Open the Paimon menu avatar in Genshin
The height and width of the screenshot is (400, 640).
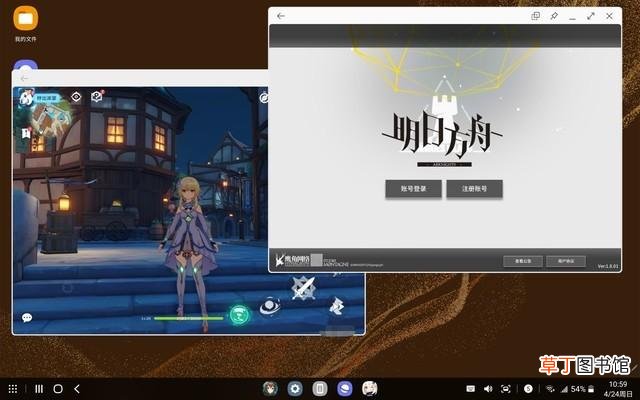click(26, 98)
